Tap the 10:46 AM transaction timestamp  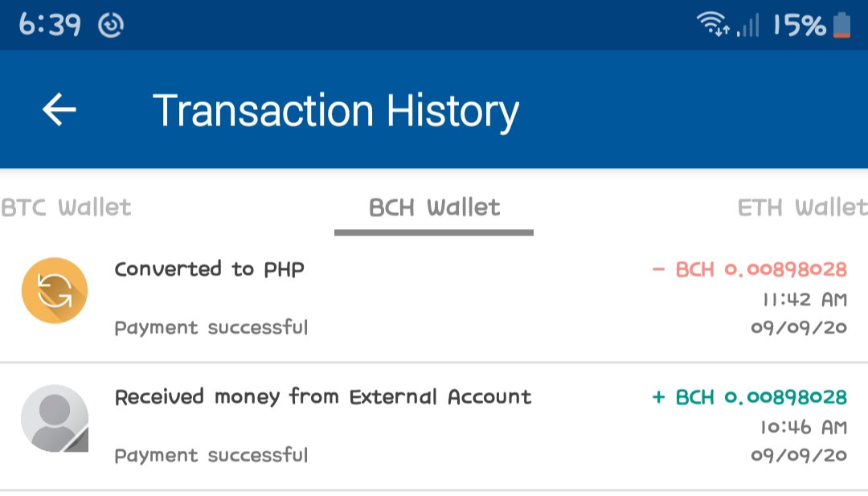804,428
